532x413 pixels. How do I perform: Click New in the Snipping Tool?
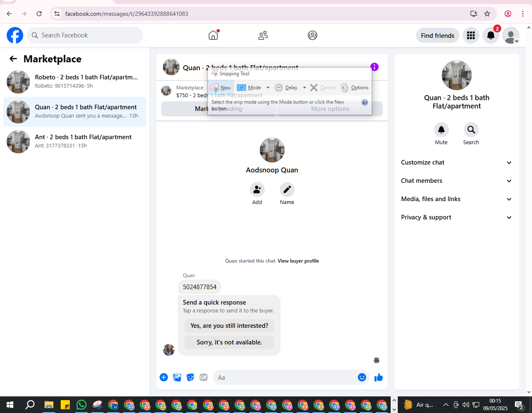click(x=221, y=88)
